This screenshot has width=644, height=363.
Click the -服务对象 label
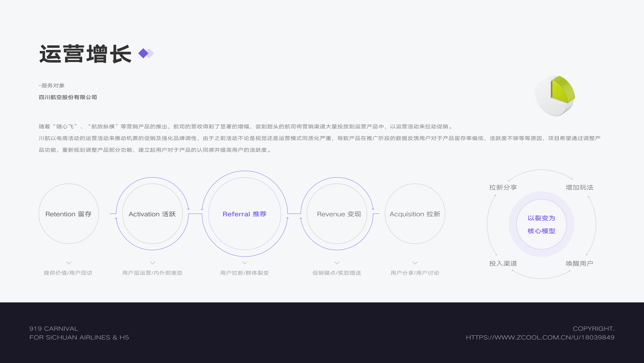(x=52, y=85)
